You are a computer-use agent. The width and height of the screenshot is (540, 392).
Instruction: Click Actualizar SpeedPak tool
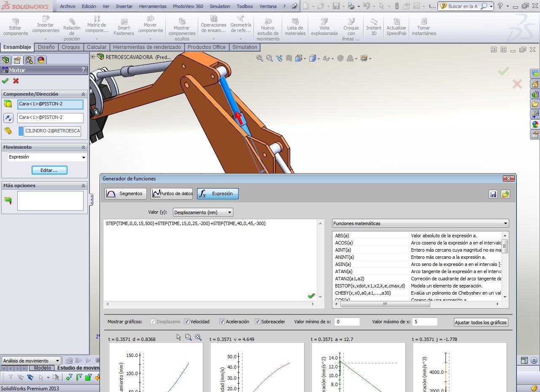[397, 27]
